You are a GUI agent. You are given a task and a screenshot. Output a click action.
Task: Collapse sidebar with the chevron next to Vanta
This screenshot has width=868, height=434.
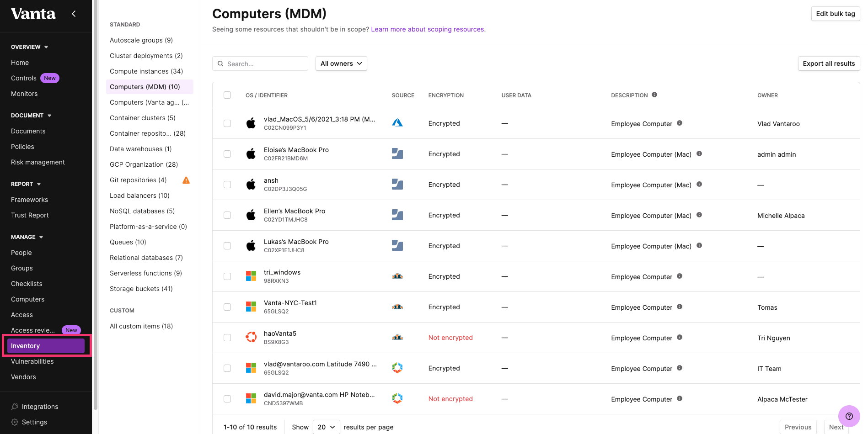74,14
